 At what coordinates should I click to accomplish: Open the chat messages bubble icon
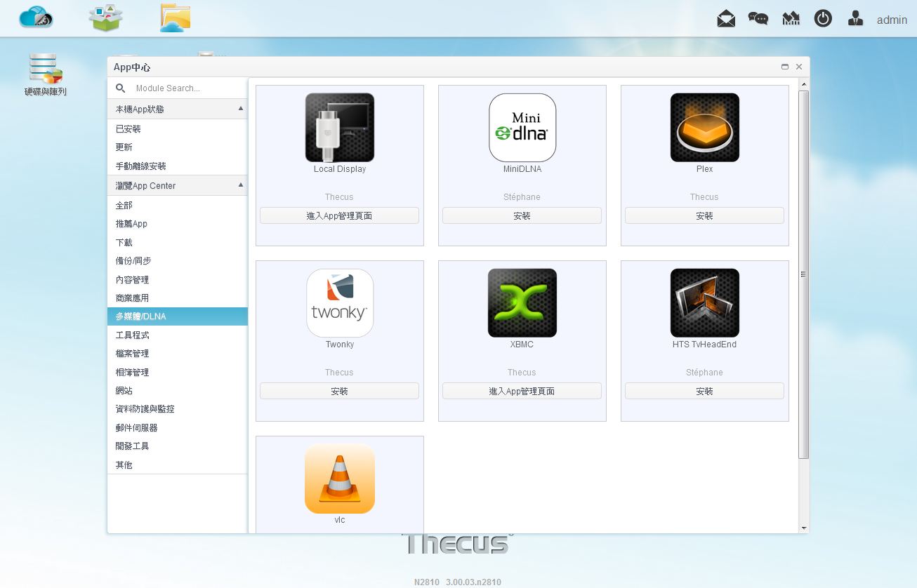coord(758,19)
